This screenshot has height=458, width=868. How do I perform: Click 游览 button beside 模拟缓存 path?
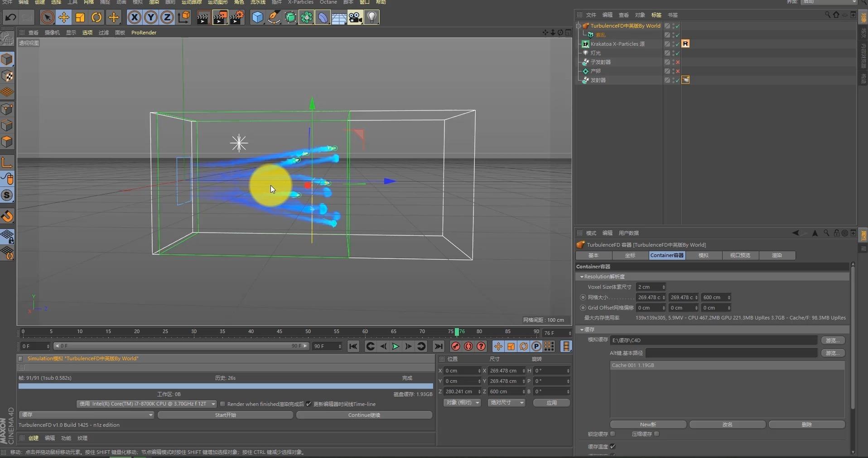(x=833, y=340)
